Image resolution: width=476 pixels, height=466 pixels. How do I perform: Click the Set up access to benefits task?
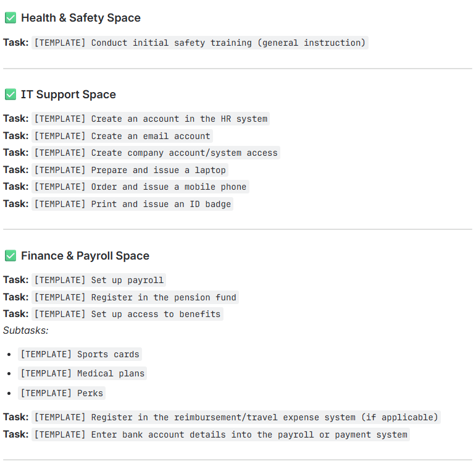(127, 314)
